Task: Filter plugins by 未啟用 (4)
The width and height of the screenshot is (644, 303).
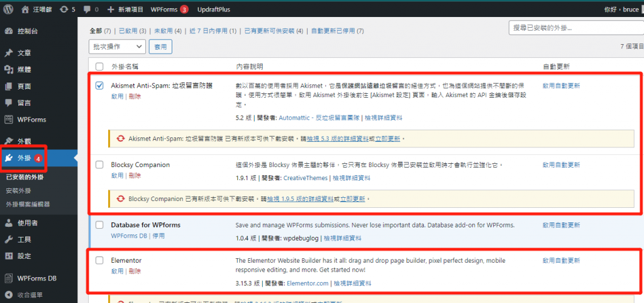Action: (168, 31)
